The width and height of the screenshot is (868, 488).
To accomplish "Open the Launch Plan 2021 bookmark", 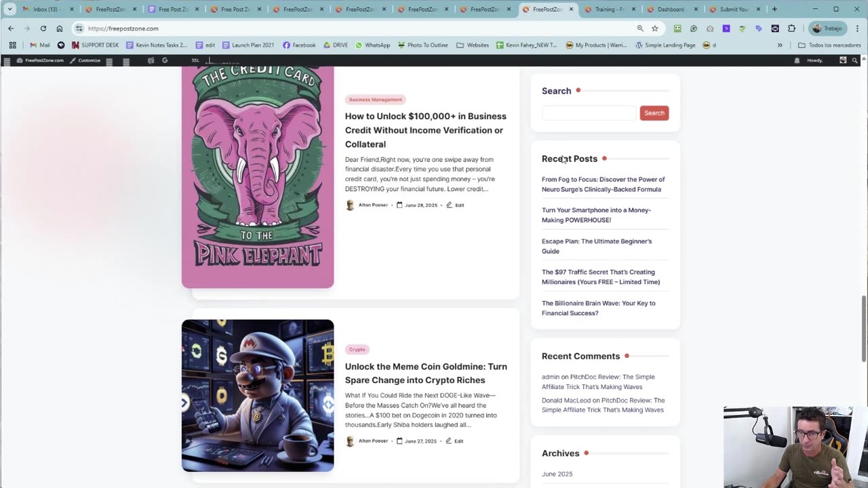I will pyautogui.click(x=248, y=45).
